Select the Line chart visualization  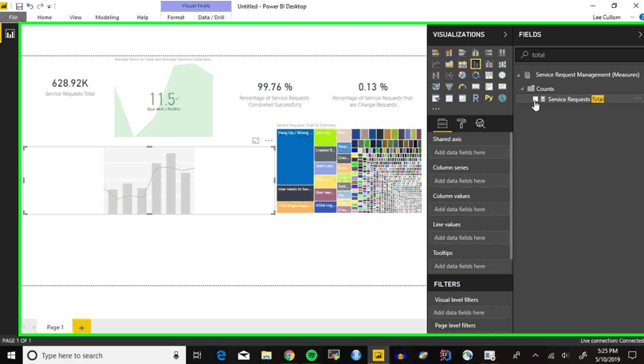436,64
